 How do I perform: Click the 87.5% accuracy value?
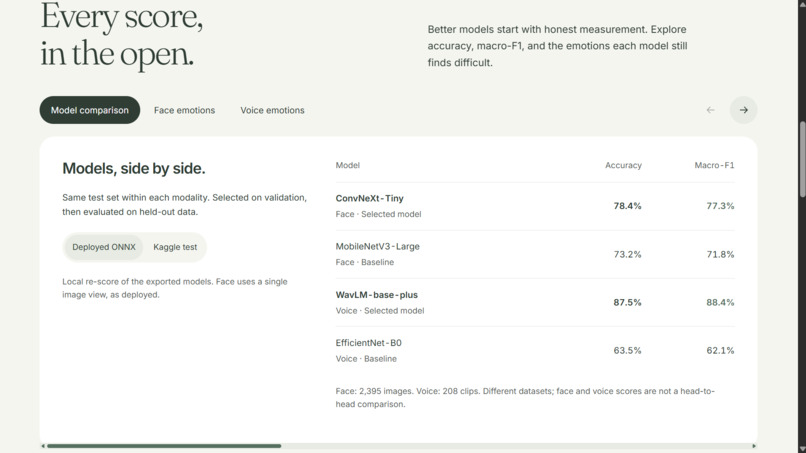click(627, 302)
